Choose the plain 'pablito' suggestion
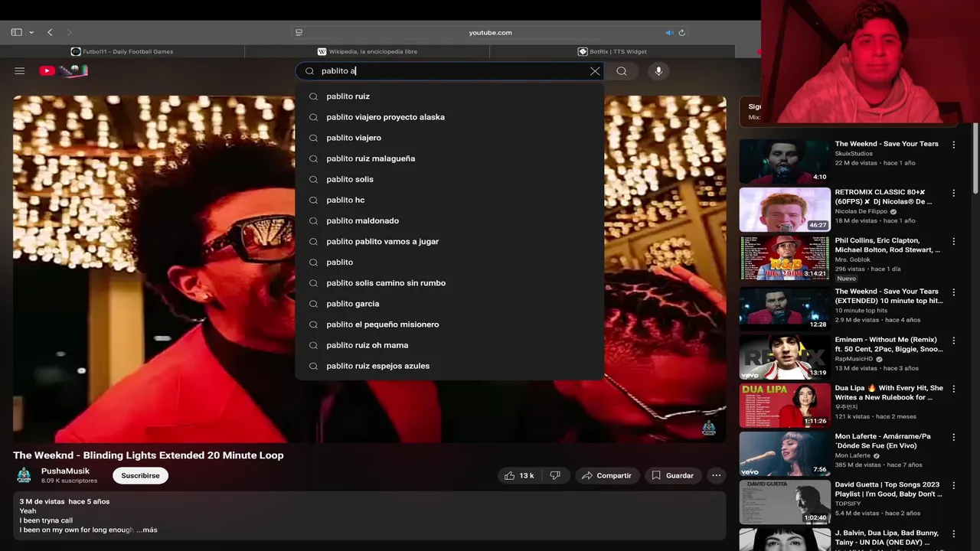980x551 pixels. click(x=449, y=262)
